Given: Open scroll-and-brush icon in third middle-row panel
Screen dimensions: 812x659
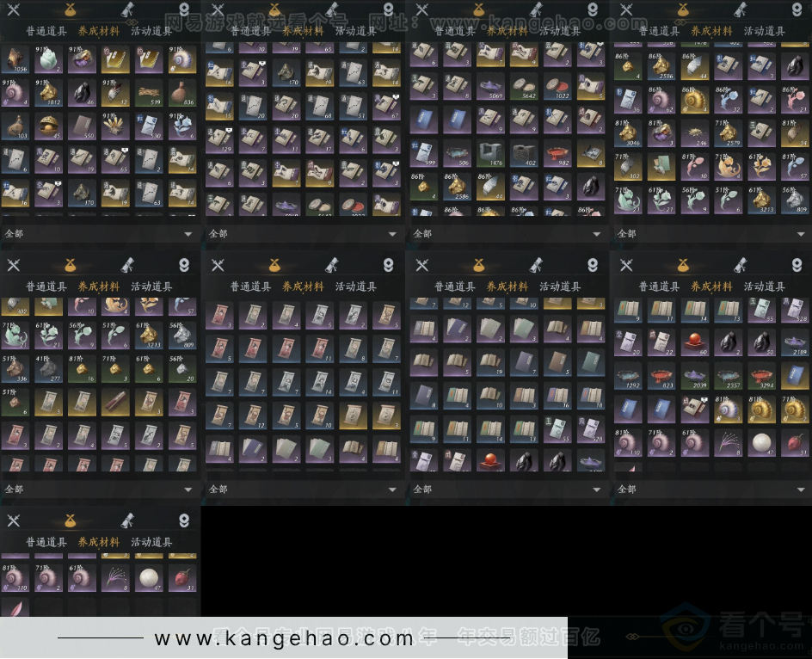Looking at the screenshot, I should pyautogui.click(x=536, y=265).
